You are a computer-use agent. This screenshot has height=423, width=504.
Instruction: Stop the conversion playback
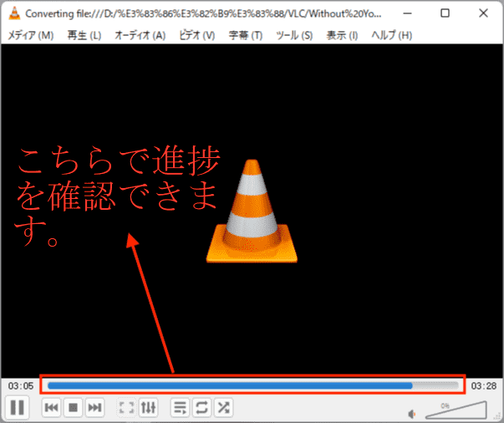coord(74,408)
